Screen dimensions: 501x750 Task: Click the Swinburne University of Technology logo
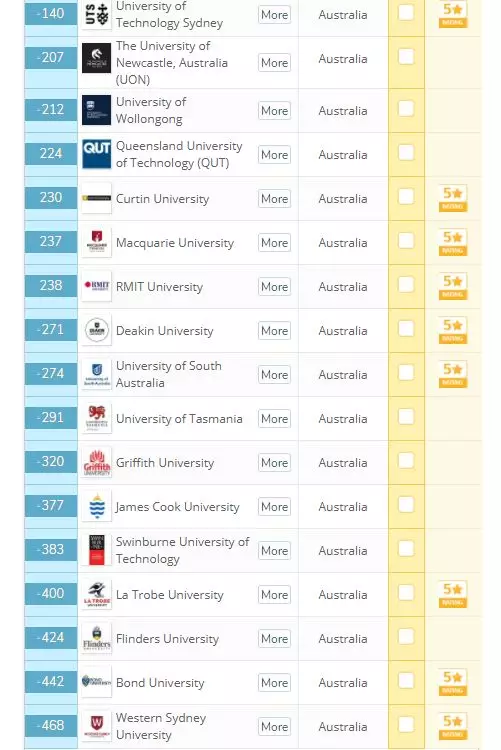click(97, 550)
